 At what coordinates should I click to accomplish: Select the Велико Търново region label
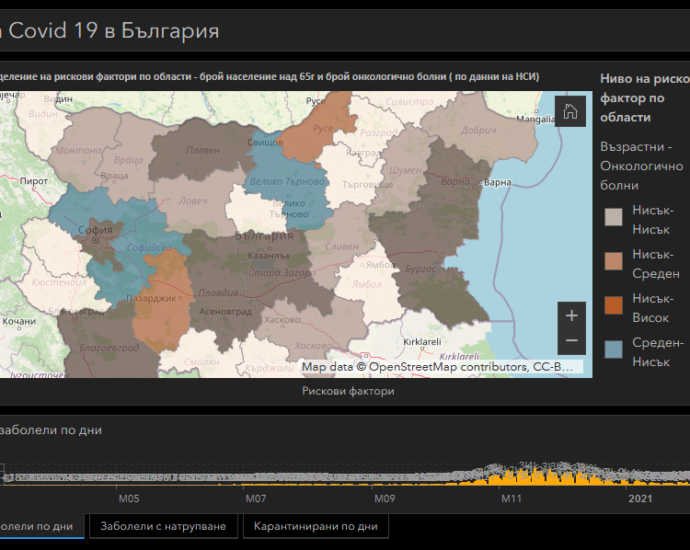(x=287, y=181)
